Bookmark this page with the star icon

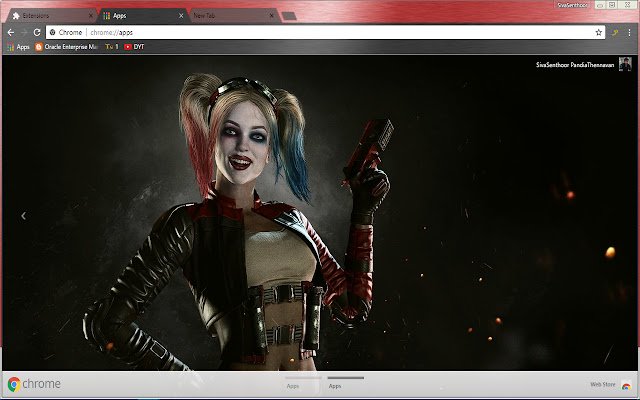pos(598,32)
